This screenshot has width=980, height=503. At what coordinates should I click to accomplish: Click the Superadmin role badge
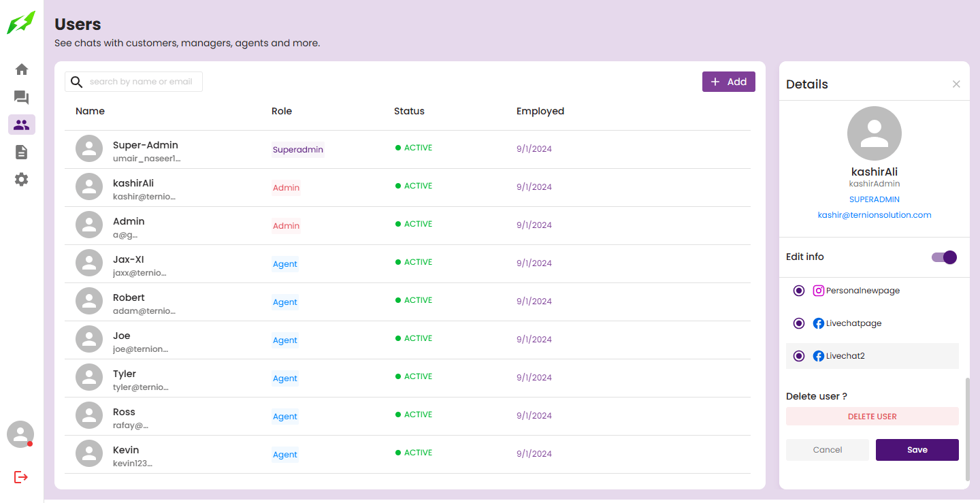pyautogui.click(x=298, y=150)
